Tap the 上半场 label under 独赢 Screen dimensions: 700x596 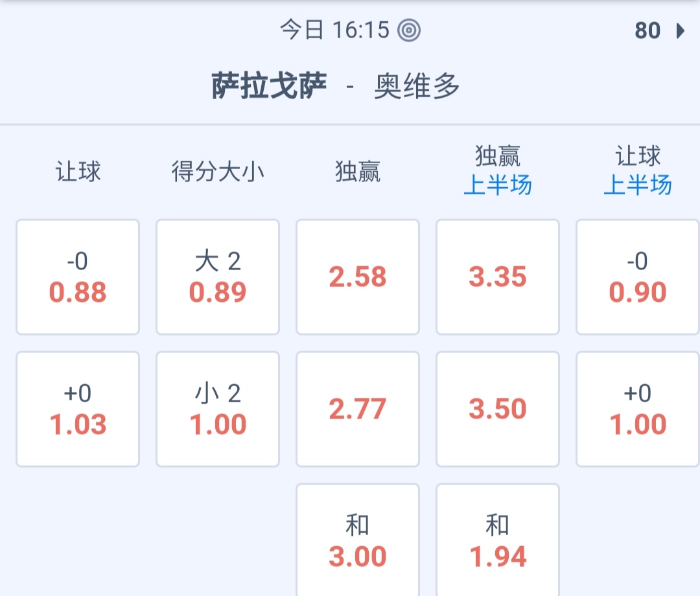pos(498,186)
